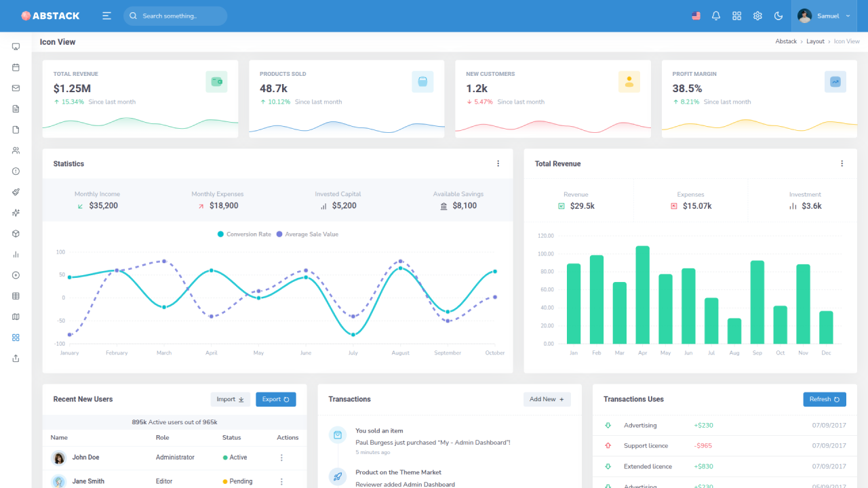The image size is (868, 488).
Task: Open the mail envelope icon in sidebar
Action: click(x=16, y=88)
